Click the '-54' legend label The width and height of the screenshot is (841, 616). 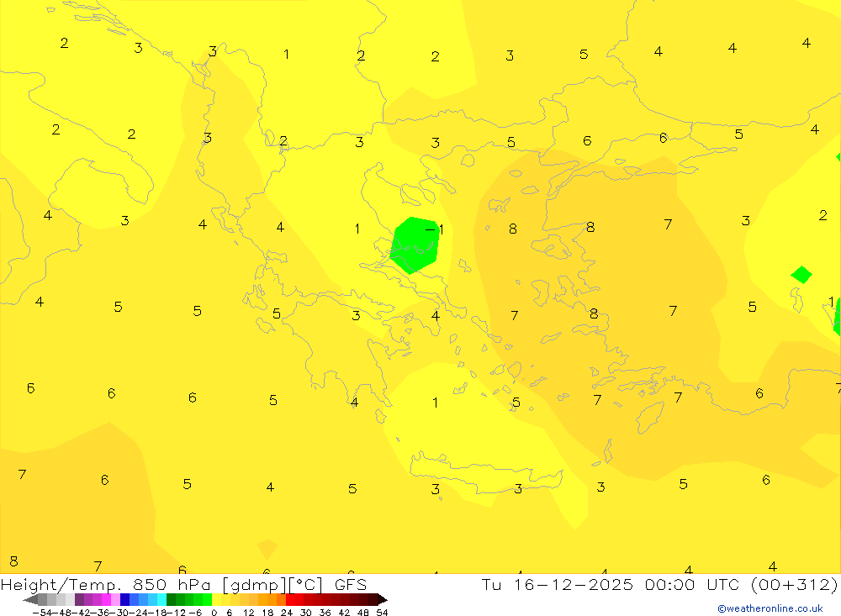42,613
